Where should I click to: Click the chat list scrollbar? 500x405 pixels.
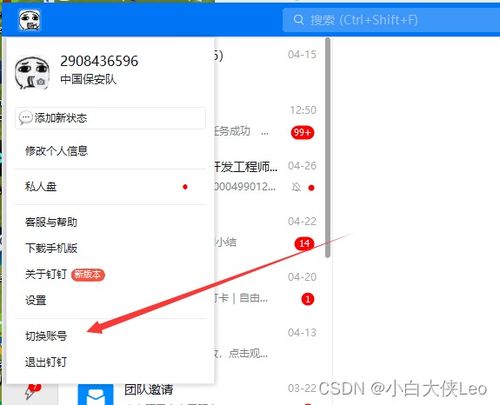point(328,147)
